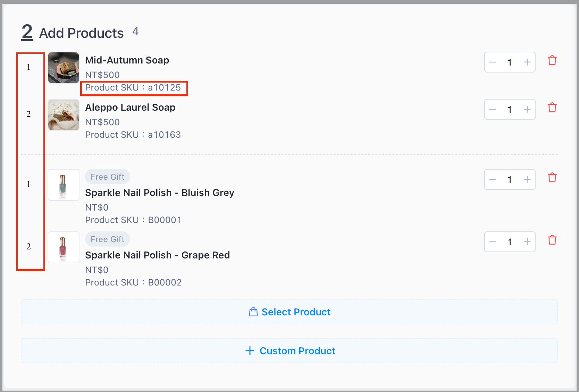Open Aleppo Laurel Soap thumbnail image
Image resolution: width=579 pixels, height=392 pixels.
64,115
